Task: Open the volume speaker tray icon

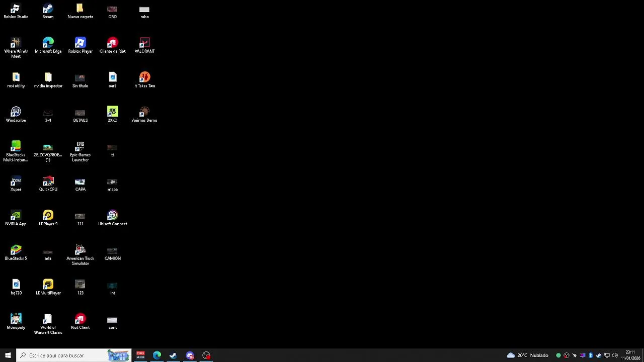Action: [x=614, y=355]
